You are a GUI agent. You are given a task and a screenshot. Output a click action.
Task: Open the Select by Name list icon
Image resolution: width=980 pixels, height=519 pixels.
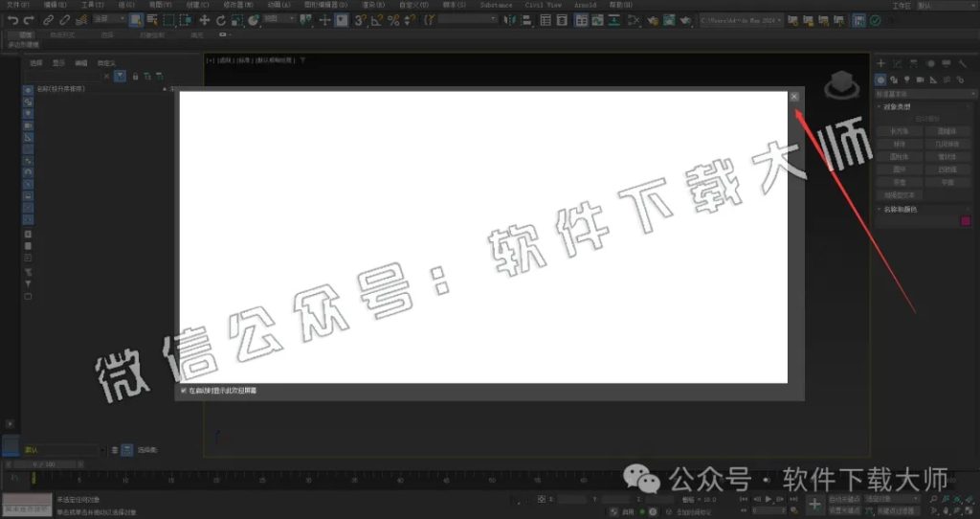[x=152, y=20]
